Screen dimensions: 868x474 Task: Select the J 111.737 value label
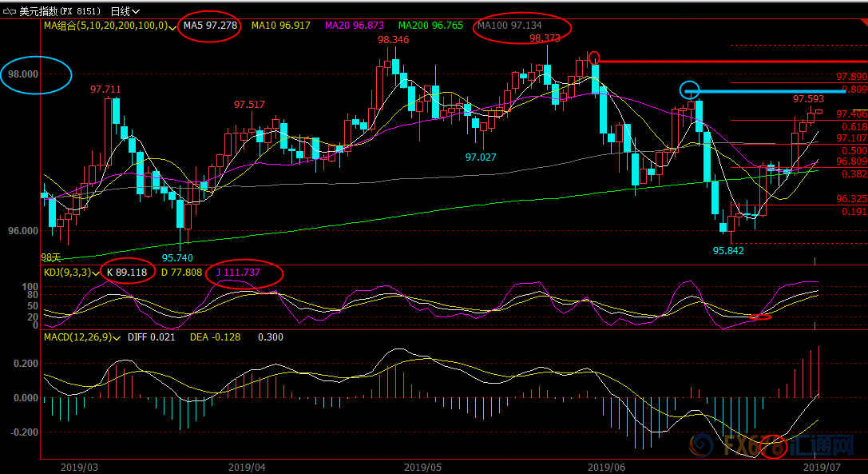point(238,273)
